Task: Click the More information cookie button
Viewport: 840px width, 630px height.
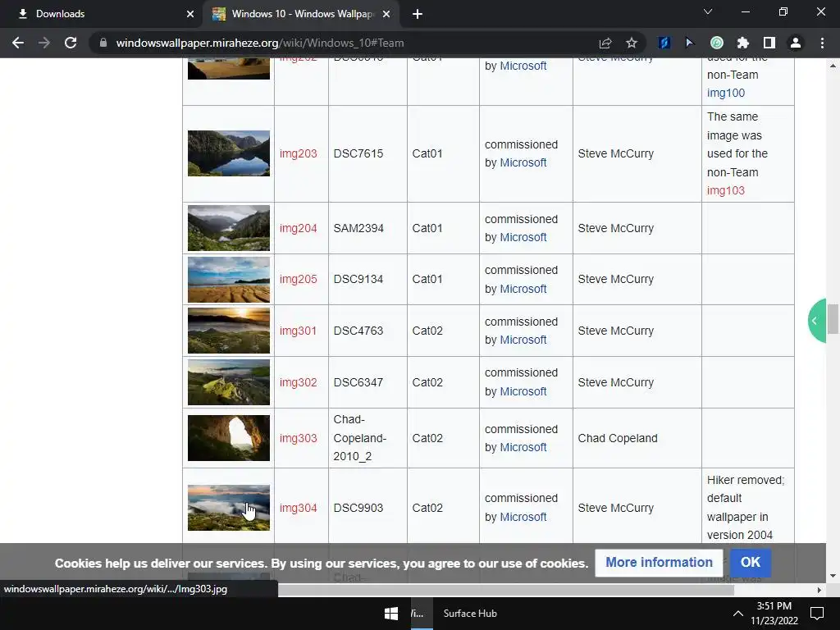Action: (x=659, y=563)
